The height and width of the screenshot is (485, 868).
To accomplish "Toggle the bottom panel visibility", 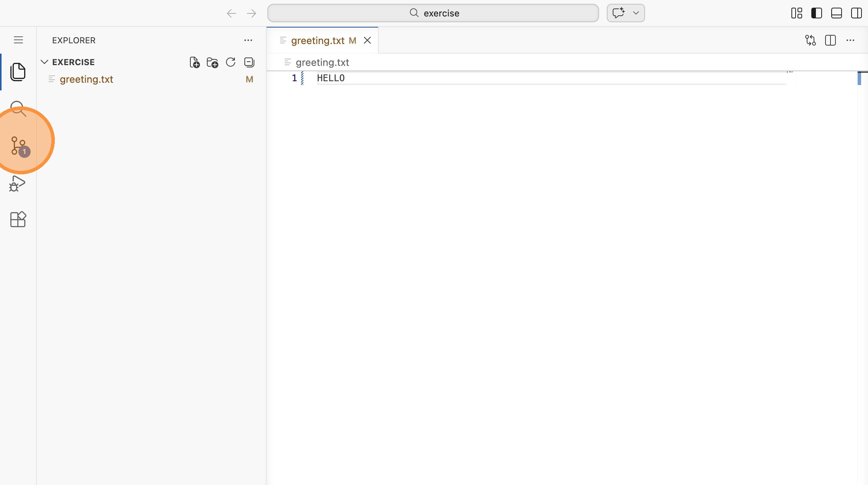I will click(x=837, y=13).
